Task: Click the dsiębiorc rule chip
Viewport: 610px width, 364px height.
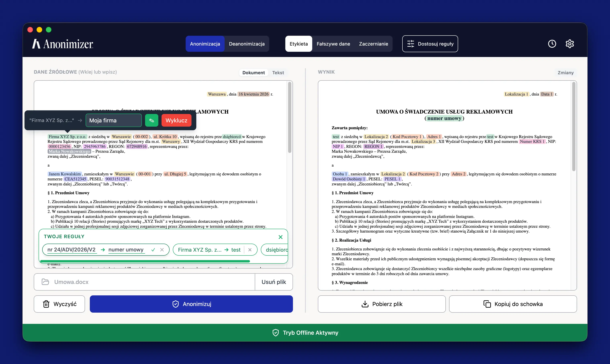Action: click(274, 250)
